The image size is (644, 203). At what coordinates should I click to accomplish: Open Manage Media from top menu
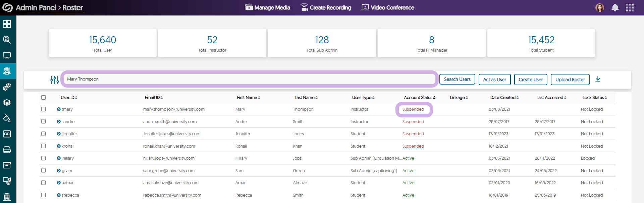[x=267, y=8]
